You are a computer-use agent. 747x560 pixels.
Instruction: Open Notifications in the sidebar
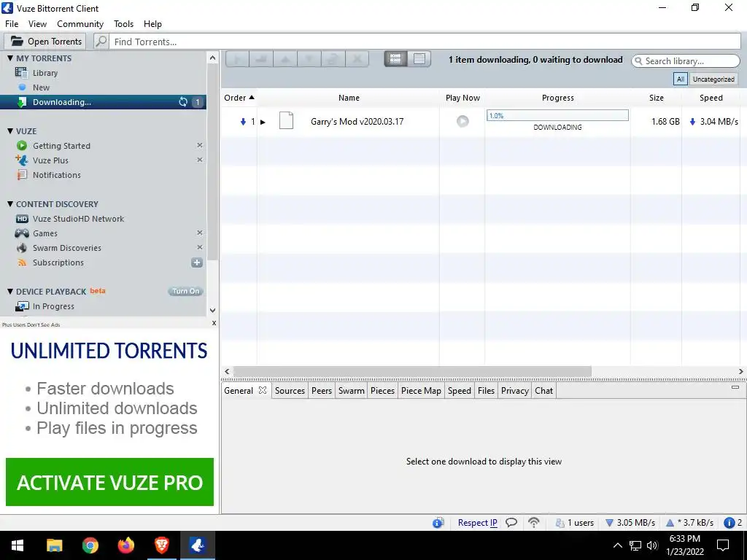(x=57, y=175)
